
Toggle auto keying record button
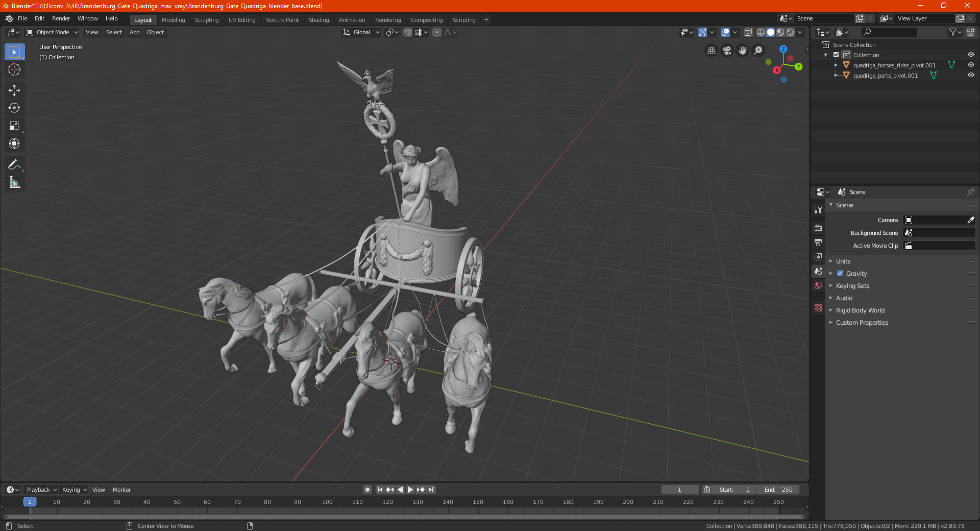click(367, 490)
